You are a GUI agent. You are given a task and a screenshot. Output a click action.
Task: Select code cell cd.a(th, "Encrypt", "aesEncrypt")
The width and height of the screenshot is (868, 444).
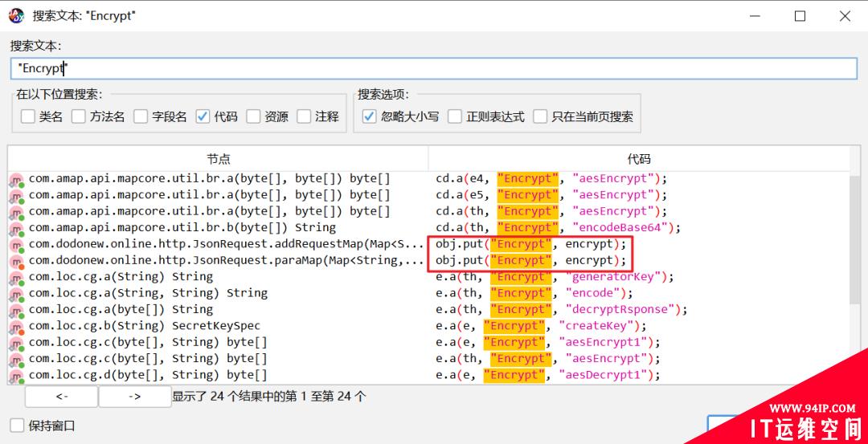[x=552, y=212]
